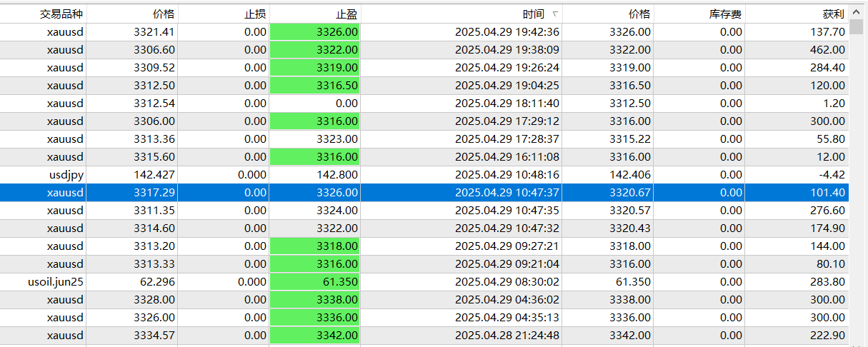Select time entry 2025.04.28 21:24:48
Screen dimensions: 868x347
tap(507, 336)
